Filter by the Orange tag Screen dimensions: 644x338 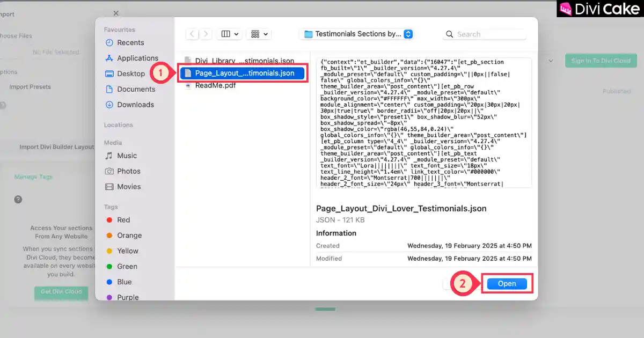coord(129,236)
